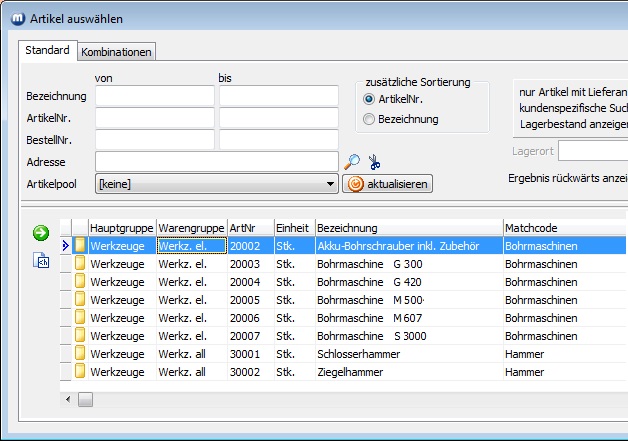
Task: Select the ArtikelNr. sorting radio button
Action: (x=369, y=99)
